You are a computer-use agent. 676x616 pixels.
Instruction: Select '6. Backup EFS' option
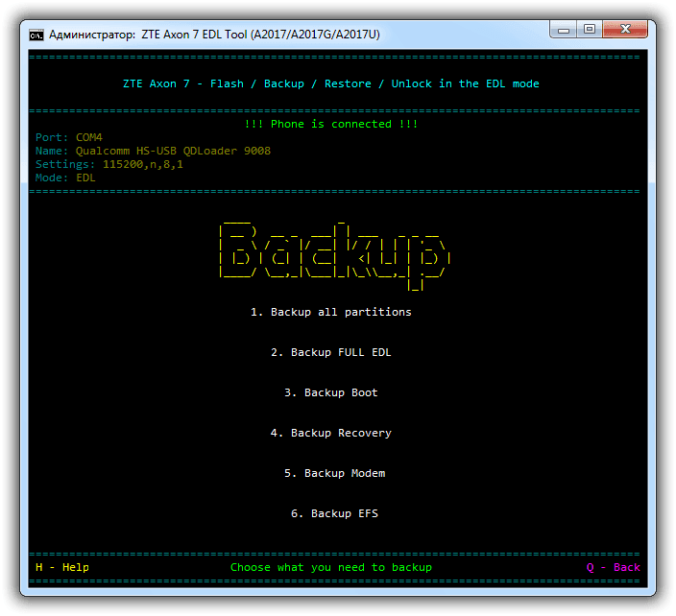334,513
